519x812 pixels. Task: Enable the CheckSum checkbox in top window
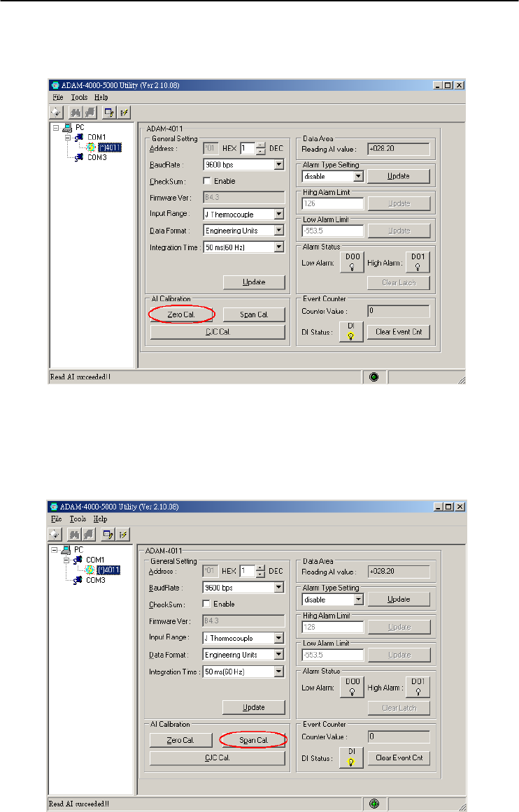click(x=207, y=181)
